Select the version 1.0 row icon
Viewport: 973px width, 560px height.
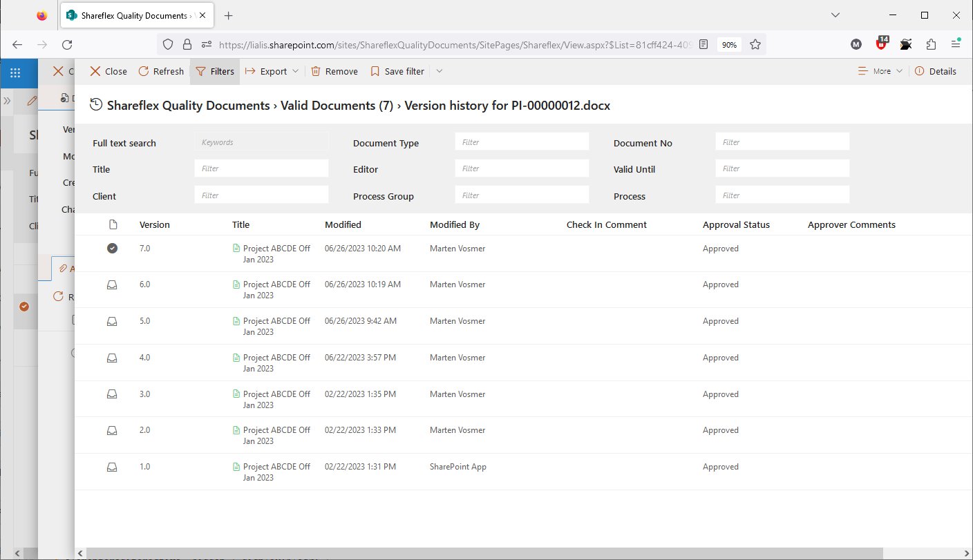coord(112,467)
